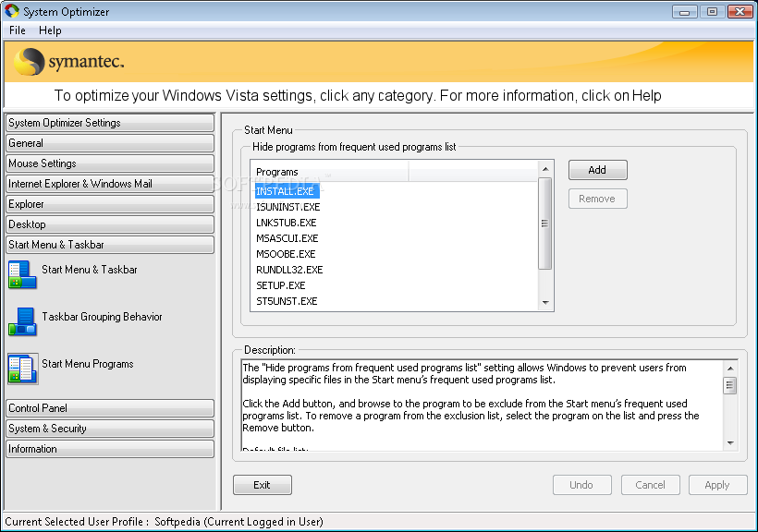Expand the System Optimizer Settings category
758x532 pixels.
(110, 123)
